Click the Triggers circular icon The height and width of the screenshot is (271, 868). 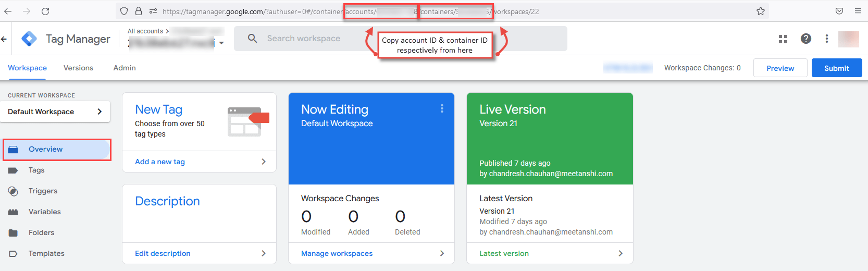click(x=14, y=191)
